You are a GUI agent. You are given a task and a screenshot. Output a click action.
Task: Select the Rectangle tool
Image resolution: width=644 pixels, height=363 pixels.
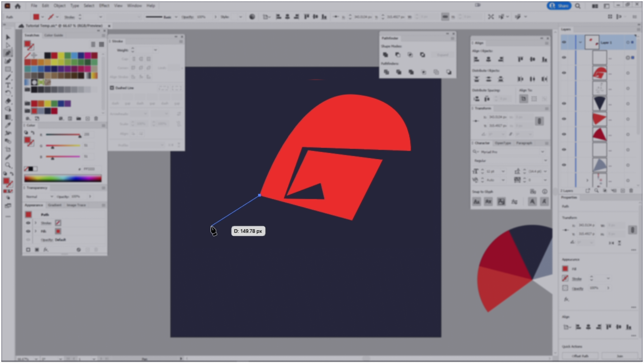coord(8,69)
